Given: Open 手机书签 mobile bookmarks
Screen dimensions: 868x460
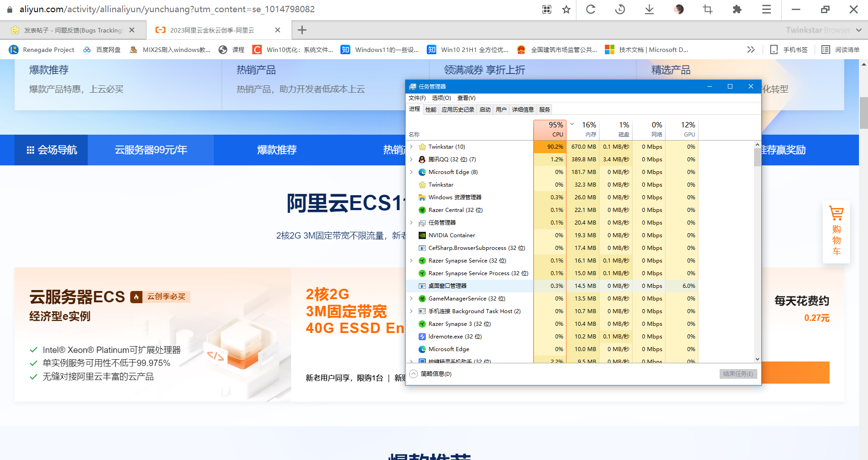Looking at the screenshot, I should [789, 50].
